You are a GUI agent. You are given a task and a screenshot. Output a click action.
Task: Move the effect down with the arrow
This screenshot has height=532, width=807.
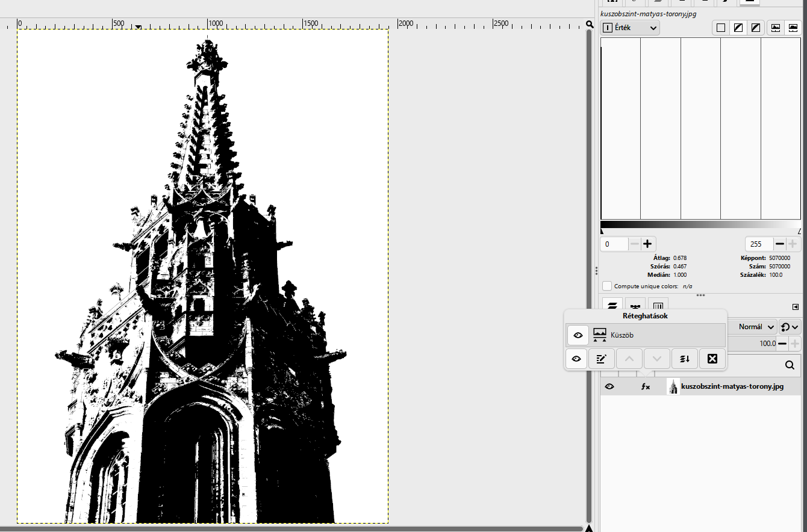click(656, 359)
